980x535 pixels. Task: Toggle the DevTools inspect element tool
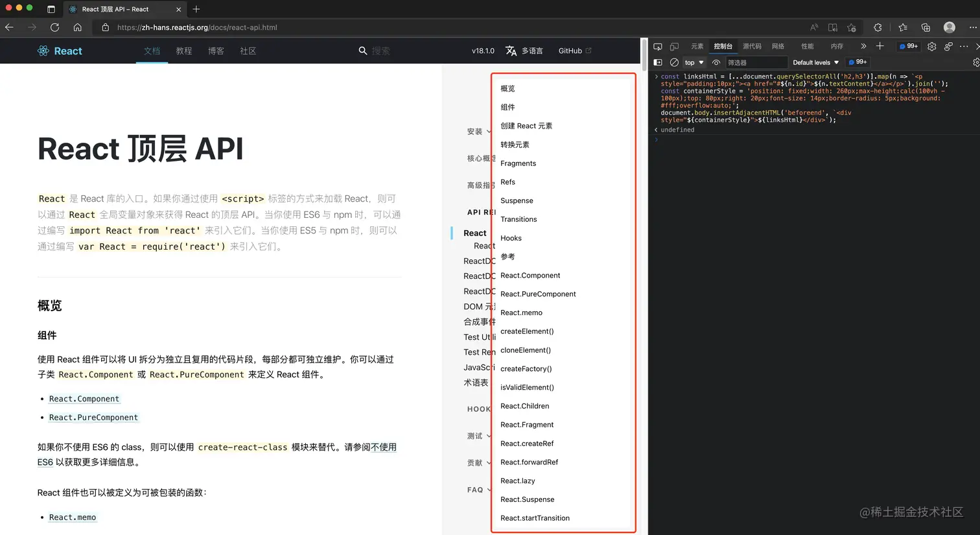coord(658,47)
